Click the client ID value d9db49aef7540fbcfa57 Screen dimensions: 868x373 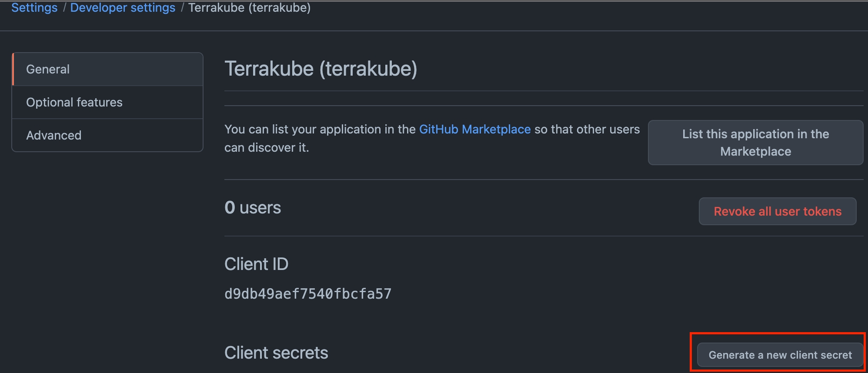tap(308, 294)
